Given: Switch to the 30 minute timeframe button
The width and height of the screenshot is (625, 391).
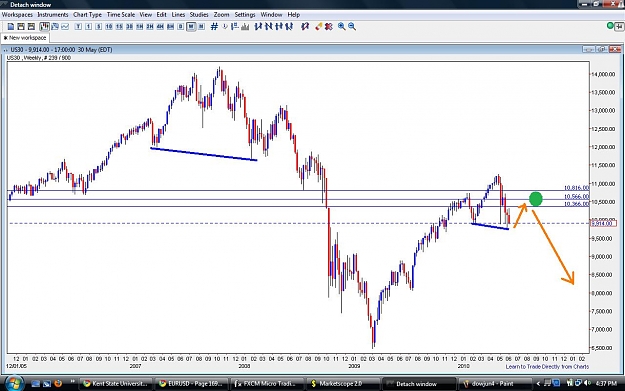Looking at the screenshot, I should [129, 27].
